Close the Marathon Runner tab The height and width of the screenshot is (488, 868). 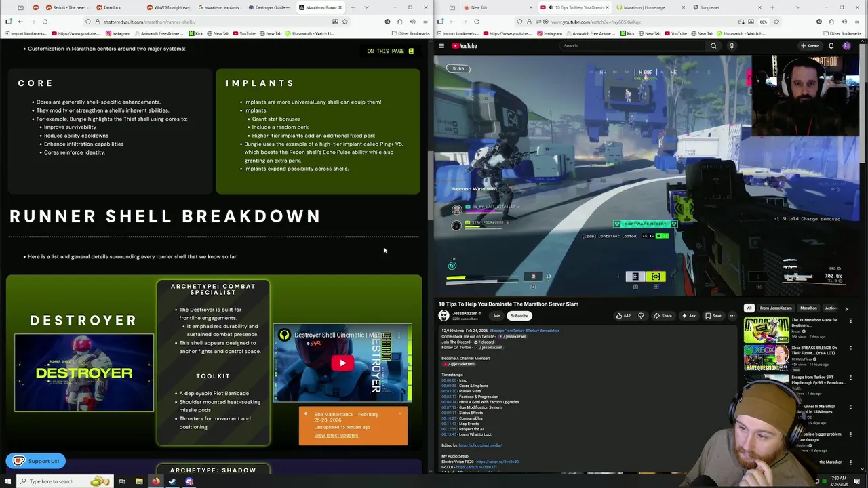[340, 7]
